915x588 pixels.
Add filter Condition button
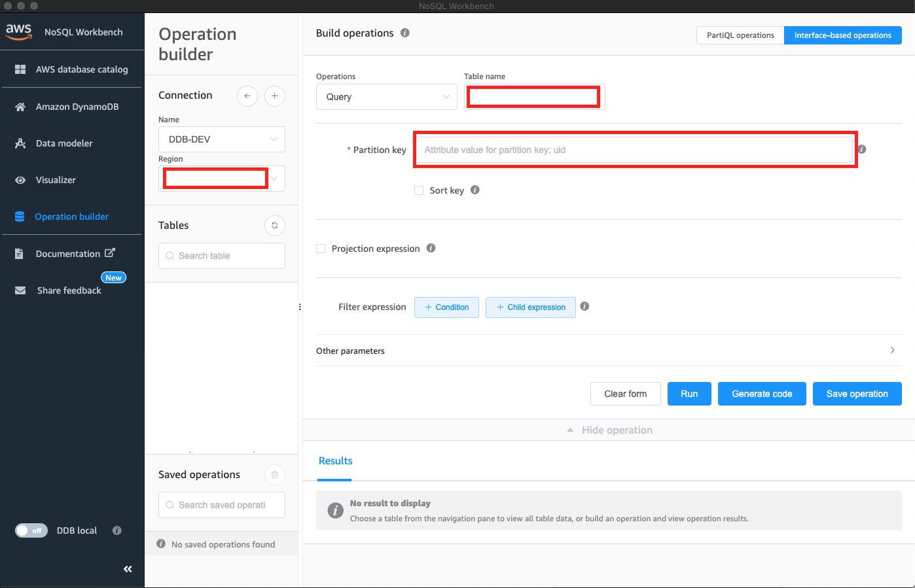[446, 307]
